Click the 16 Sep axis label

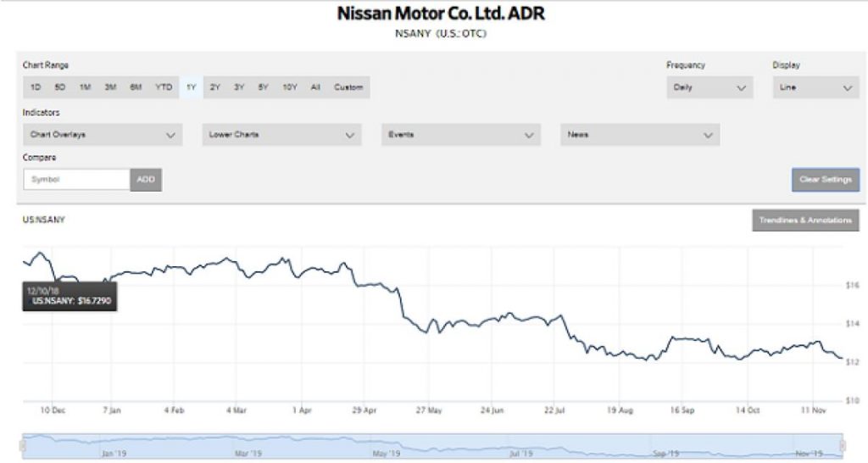[x=682, y=410]
